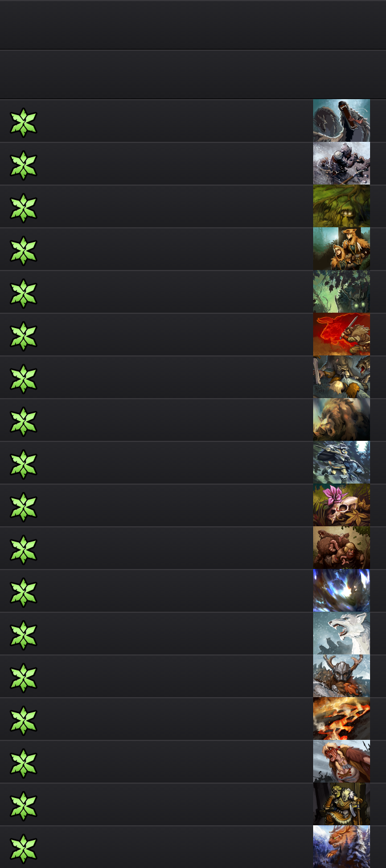Viewport: 386px width, 868px height.
Task: Click the armored axe warrior in snow thumbnail
Action: click(x=342, y=163)
